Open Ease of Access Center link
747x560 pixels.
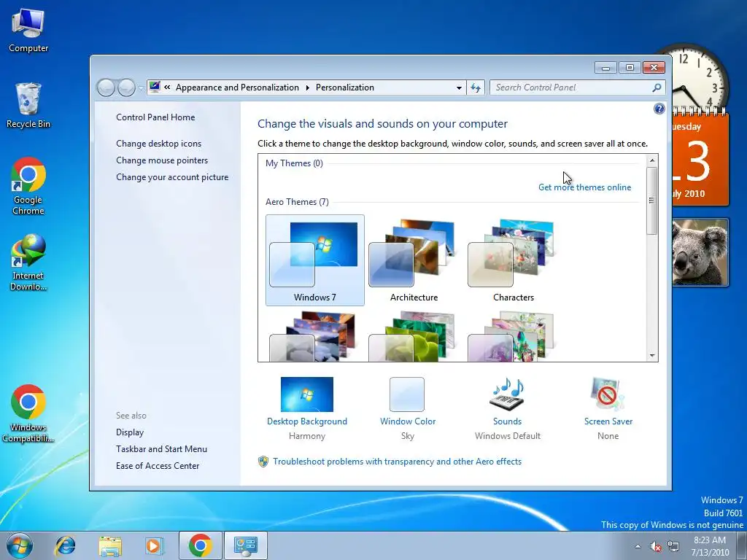pyautogui.click(x=158, y=466)
